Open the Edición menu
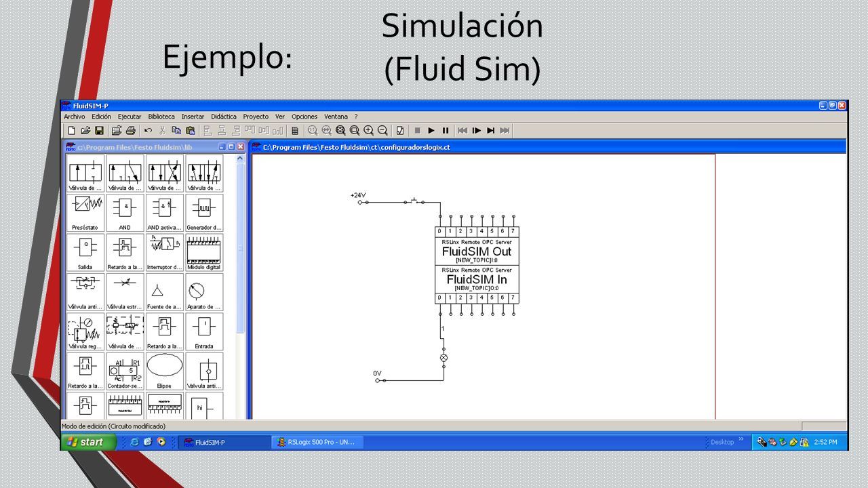The width and height of the screenshot is (868, 488). (x=101, y=117)
